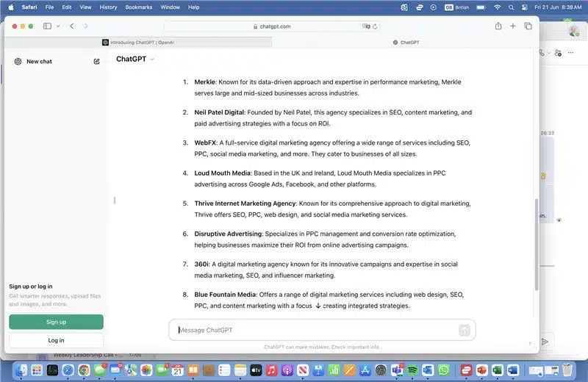This screenshot has height=382, width=588.
Task: Open Spotlight search in menu bar
Action: click(511, 7)
